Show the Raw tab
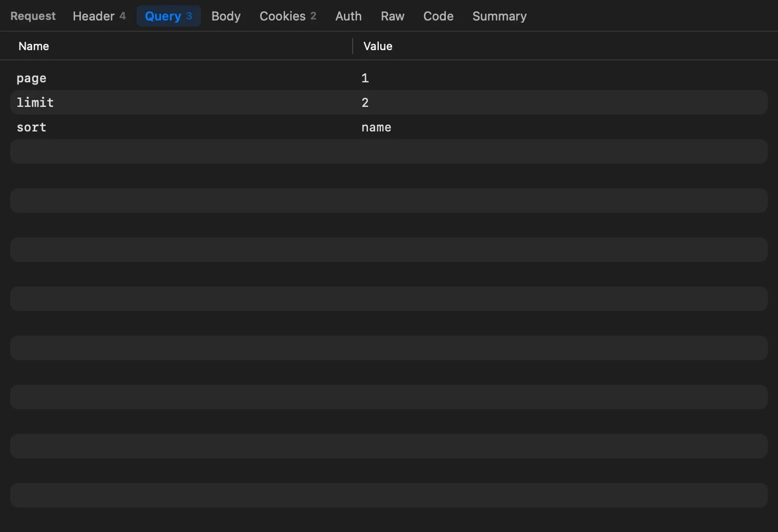This screenshot has height=532, width=778. point(393,16)
